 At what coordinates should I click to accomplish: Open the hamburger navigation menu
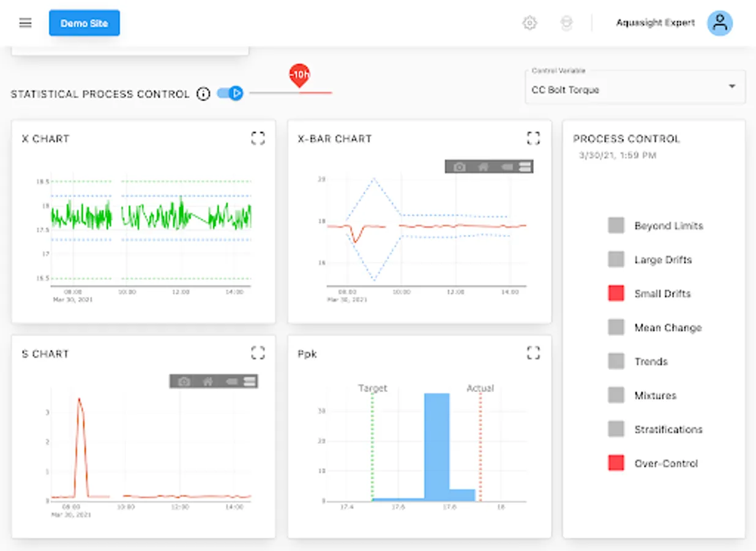click(x=25, y=23)
